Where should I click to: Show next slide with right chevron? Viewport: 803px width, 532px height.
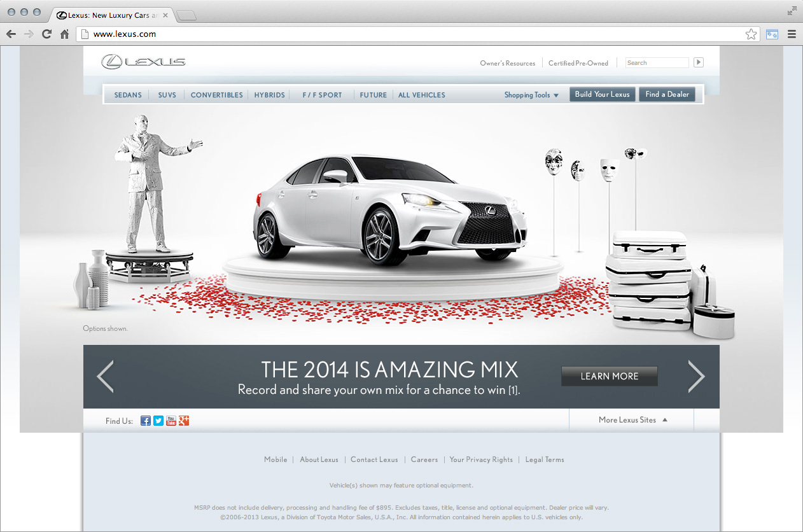point(696,376)
